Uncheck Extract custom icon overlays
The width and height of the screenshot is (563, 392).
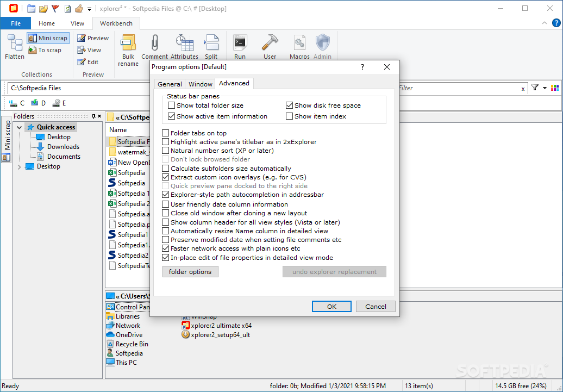(x=166, y=177)
